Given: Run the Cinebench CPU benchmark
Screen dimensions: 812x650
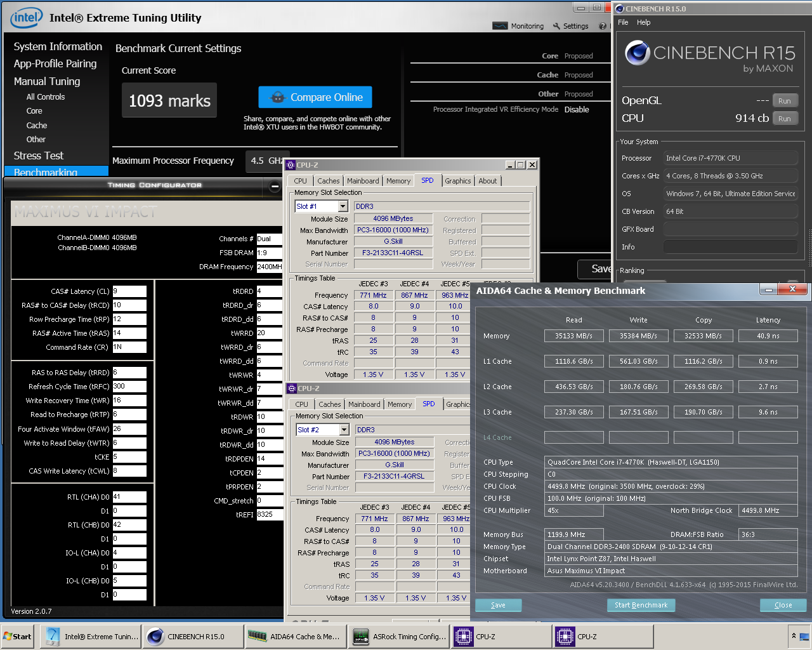Looking at the screenshot, I should click(785, 119).
